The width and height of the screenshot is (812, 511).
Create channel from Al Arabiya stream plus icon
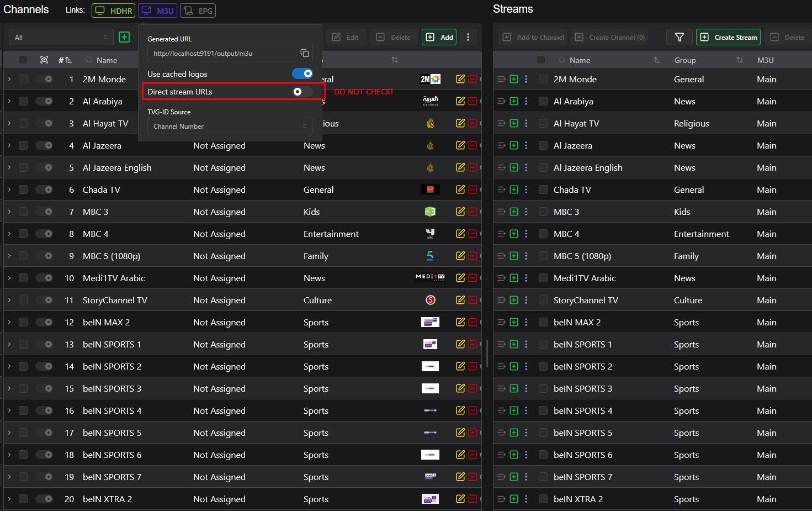[x=514, y=101]
